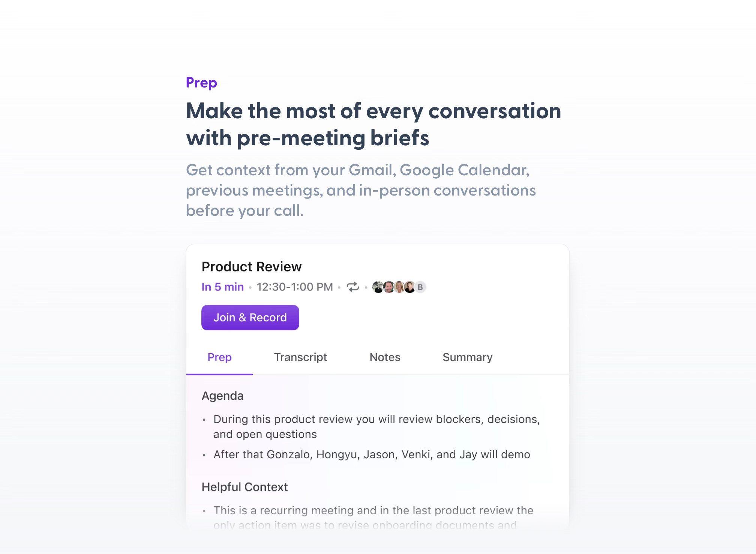
Task: Click the blonde woman's attendee avatar
Action: point(399,287)
